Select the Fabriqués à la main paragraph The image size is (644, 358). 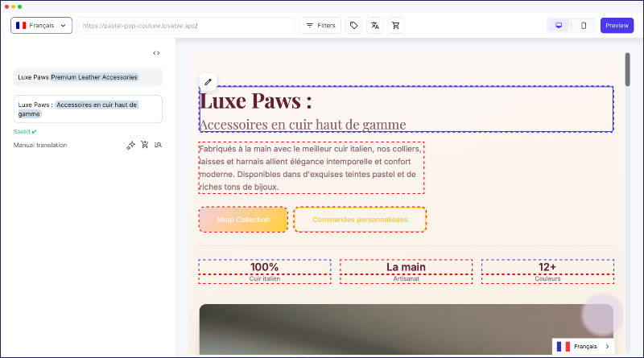pos(312,168)
